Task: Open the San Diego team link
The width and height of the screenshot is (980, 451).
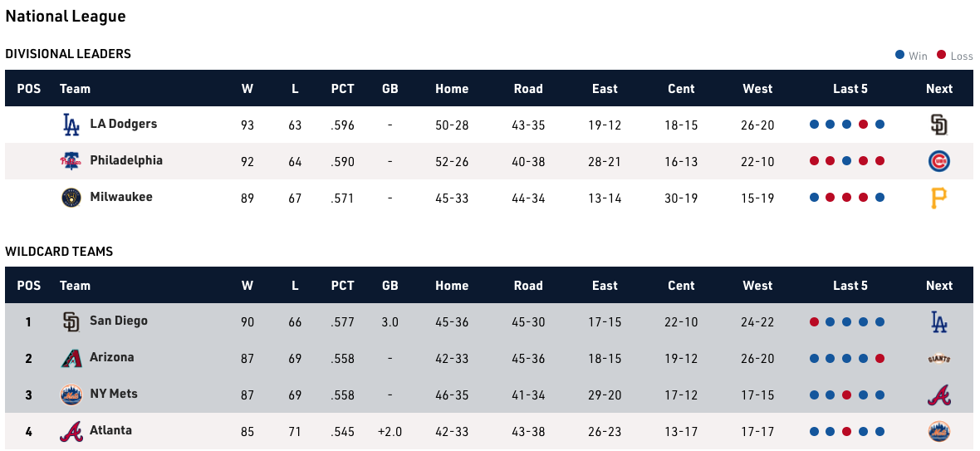Action: tap(119, 321)
